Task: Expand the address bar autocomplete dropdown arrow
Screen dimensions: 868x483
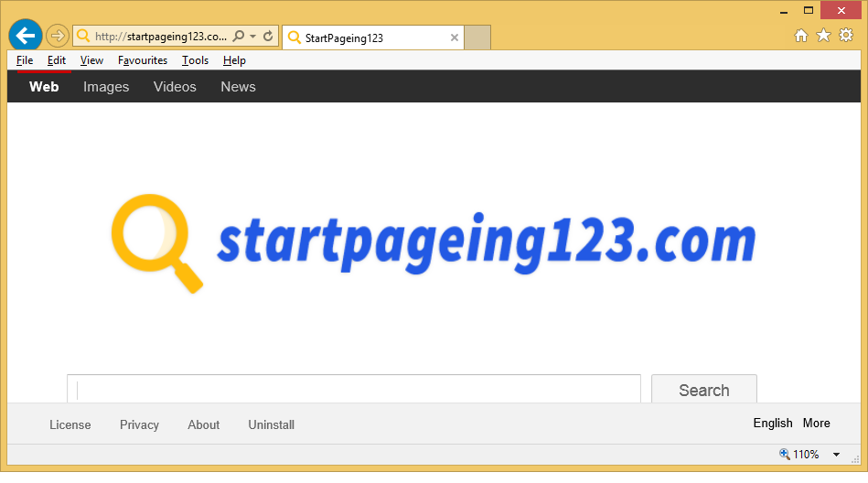Action: point(253,37)
